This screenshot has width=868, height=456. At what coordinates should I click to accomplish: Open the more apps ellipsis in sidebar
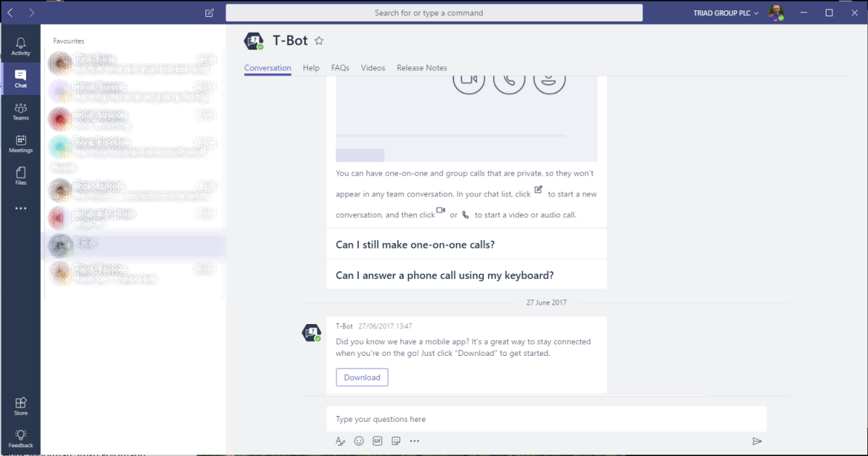coord(21,208)
